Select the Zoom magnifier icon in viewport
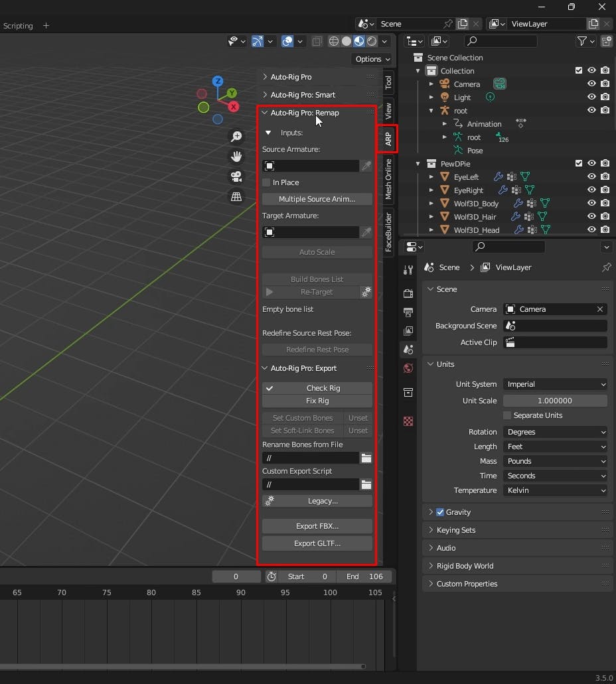Screen dimensions: 616x684 (x=236, y=137)
